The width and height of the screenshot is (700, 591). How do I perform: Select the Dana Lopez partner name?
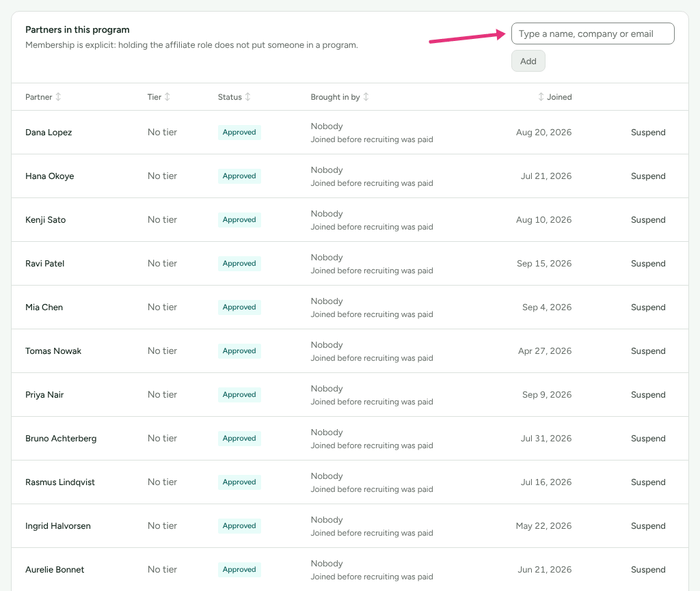point(49,133)
